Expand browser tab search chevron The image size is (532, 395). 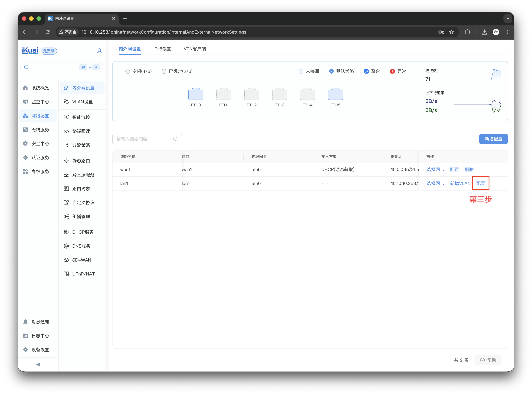508,18
